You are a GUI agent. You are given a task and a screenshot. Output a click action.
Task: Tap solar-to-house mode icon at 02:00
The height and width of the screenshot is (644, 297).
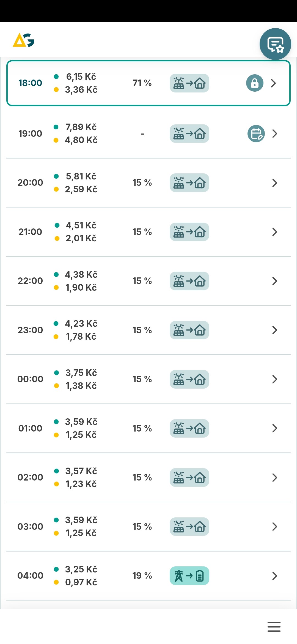tap(189, 477)
